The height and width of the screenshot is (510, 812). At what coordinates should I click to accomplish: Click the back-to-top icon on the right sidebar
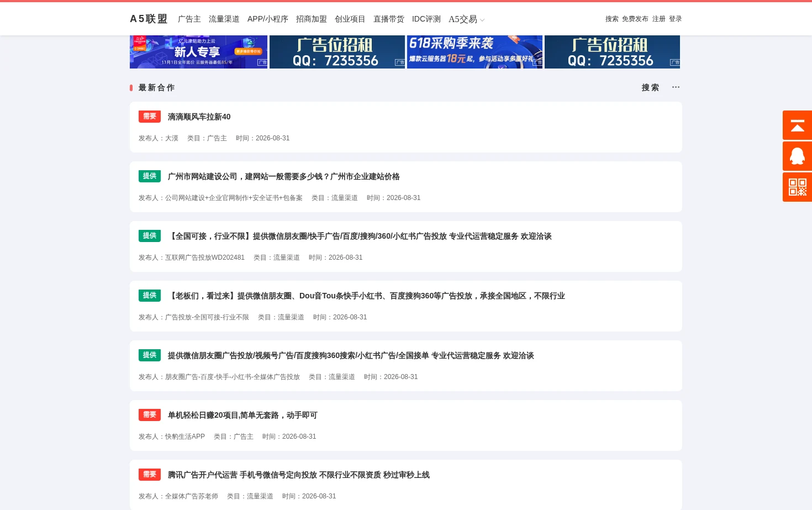pyautogui.click(x=797, y=125)
